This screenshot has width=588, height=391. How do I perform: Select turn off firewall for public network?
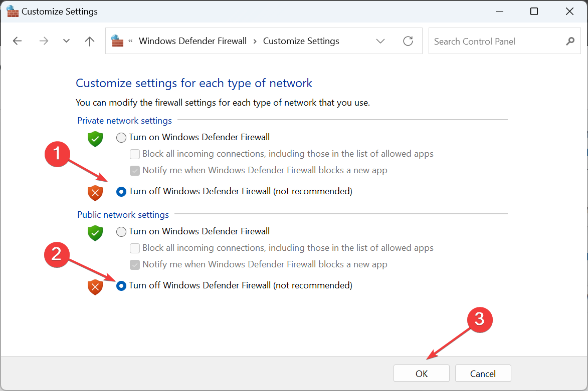[121, 286]
